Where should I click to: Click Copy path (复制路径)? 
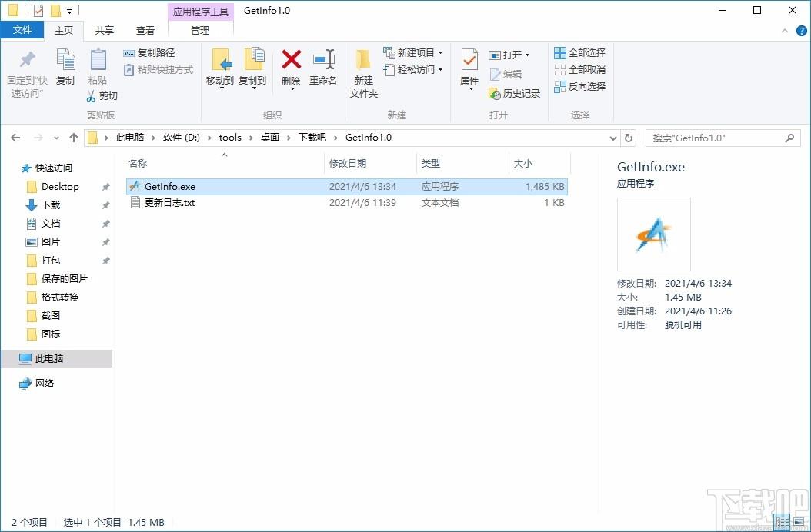click(x=149, y=53)
